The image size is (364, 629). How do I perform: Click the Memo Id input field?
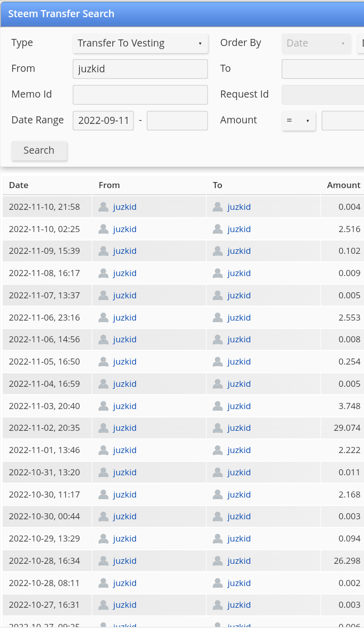(x=141, y=95)
